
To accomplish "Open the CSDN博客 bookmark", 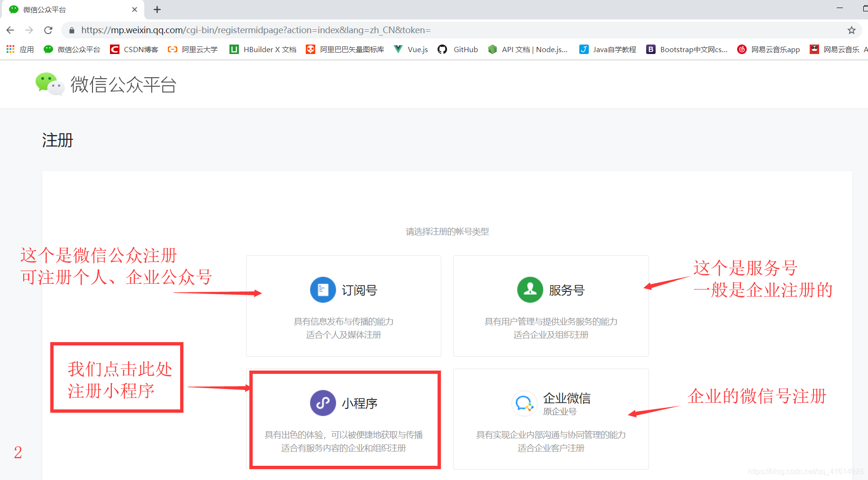I will [134, 49].
